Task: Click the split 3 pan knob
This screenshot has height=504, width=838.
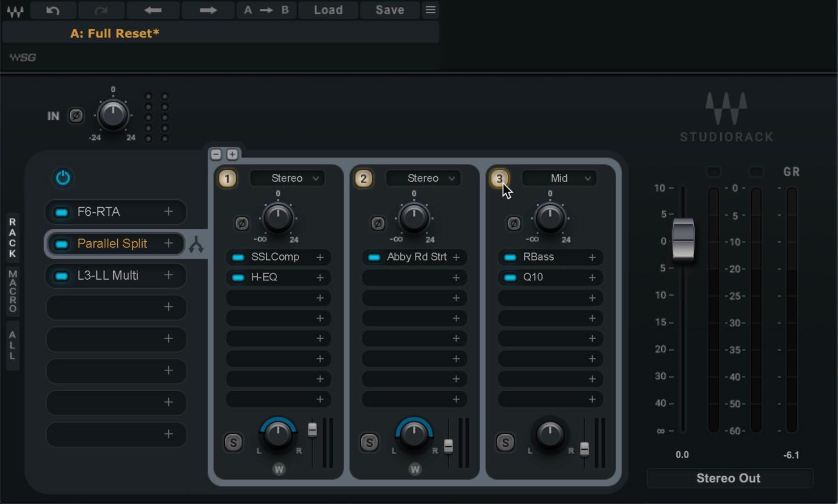Action: 550,435
